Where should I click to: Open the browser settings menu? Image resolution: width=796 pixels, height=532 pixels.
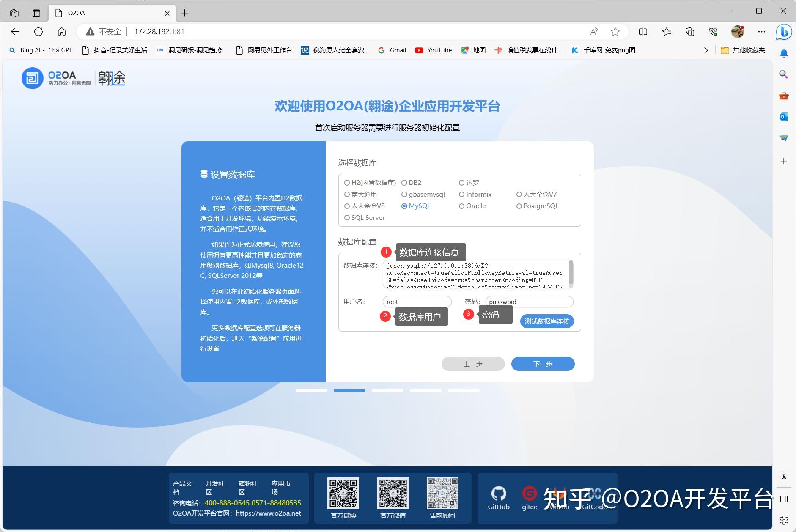(762, 31)
